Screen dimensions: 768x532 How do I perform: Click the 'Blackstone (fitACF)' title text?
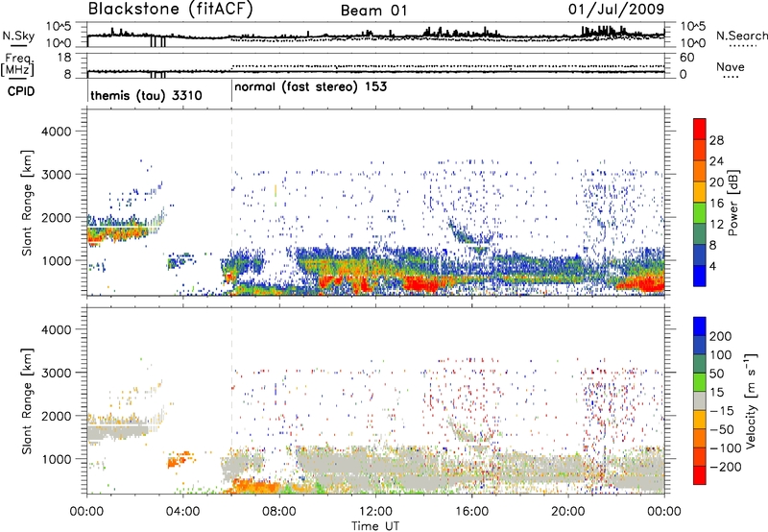171,10
